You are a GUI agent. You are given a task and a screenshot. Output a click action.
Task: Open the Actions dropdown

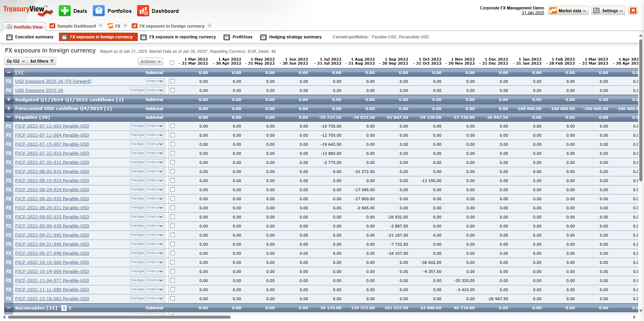150,61
